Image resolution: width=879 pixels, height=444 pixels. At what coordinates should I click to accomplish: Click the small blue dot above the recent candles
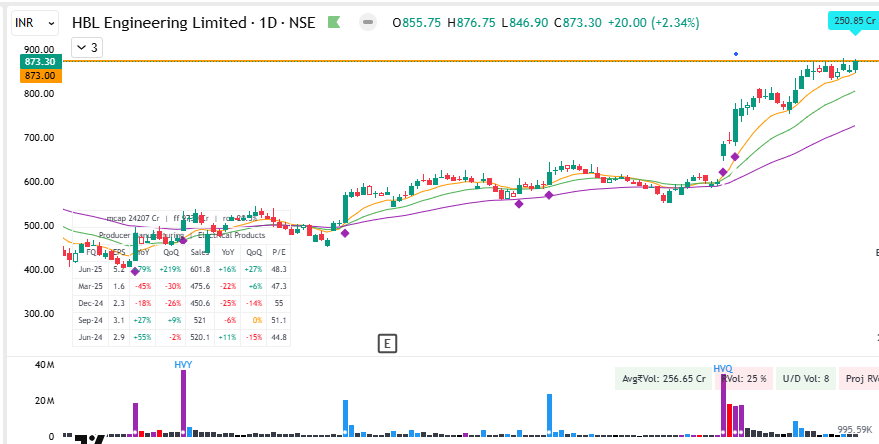tap(736, 54)
